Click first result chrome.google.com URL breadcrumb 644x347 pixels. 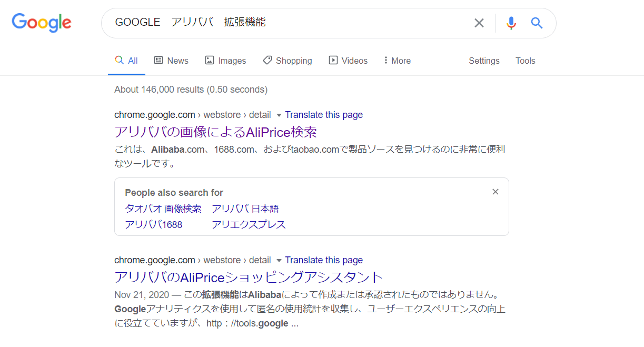[193, 115]
